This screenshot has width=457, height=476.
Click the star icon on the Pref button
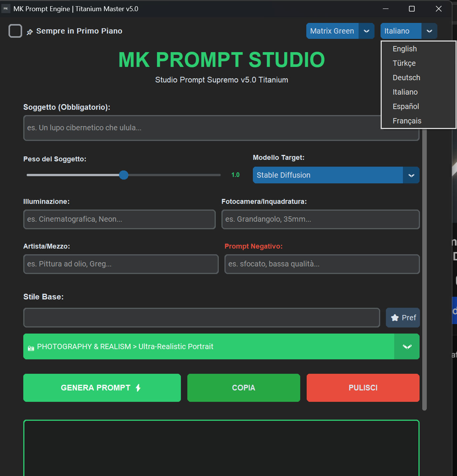tap(395, 318)
